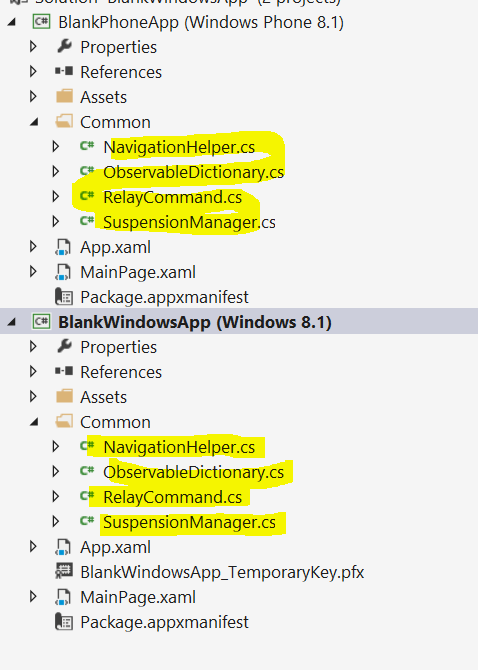Select BlankPhoneApp References label
Screen dimensions: 478x670
(121, 72)
